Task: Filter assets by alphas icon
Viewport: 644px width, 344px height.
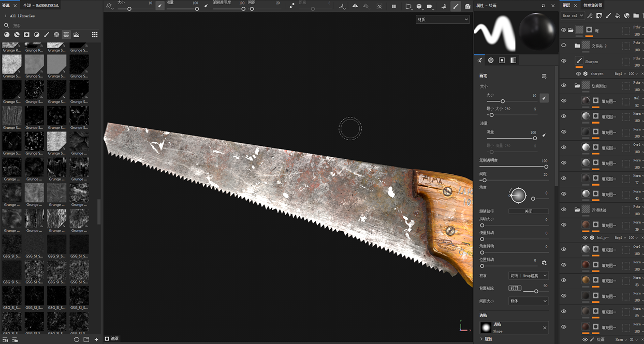Action: tap(56, 35)
